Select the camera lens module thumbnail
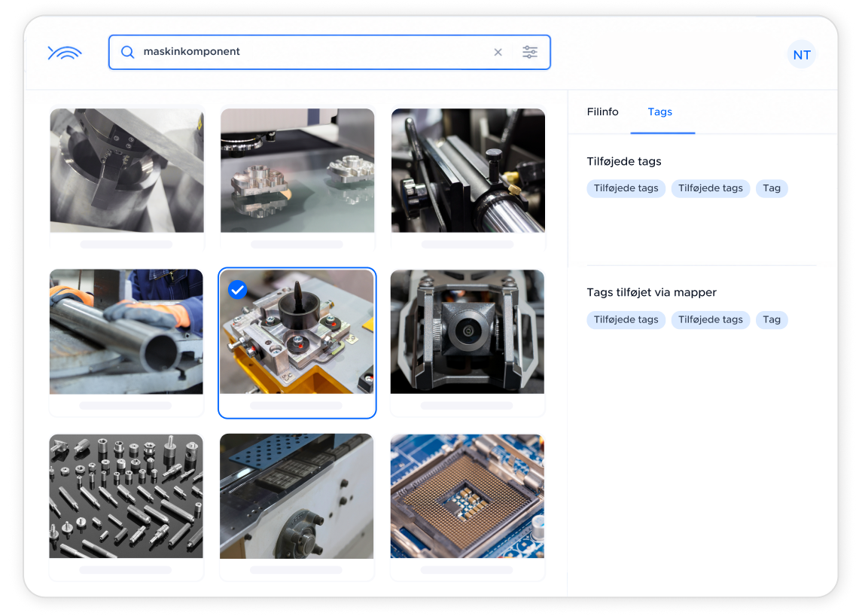 tap(468, 331)
